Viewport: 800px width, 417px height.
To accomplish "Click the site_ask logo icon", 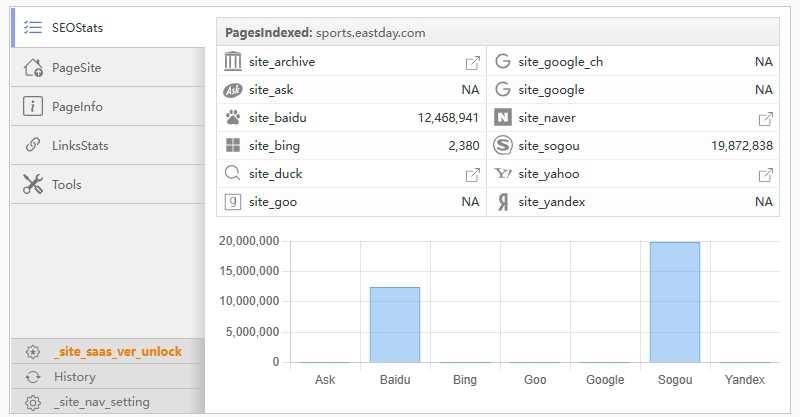I will (x=233, y=90).
